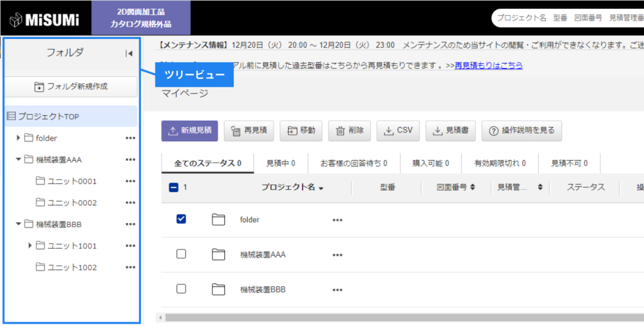
Task: Click フォルダ新規作成 button
Action: click(72, 87)
